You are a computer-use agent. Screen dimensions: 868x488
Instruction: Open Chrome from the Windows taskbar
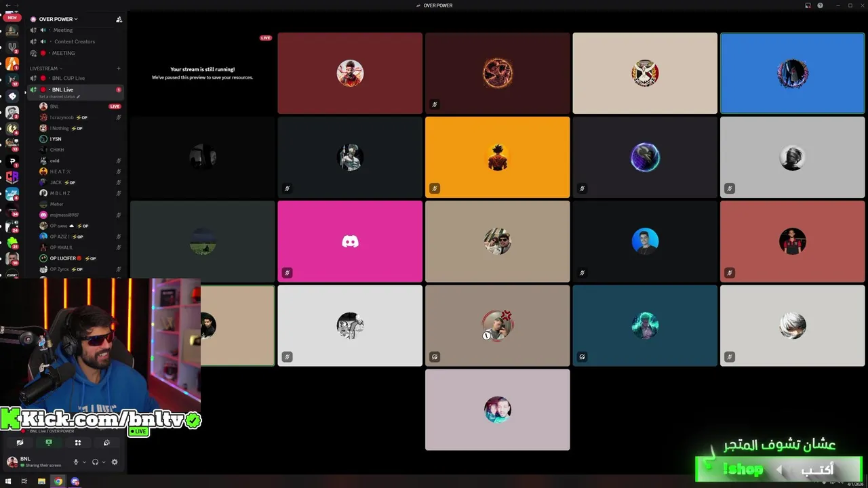pyautogui.click(x=58, y=481)
